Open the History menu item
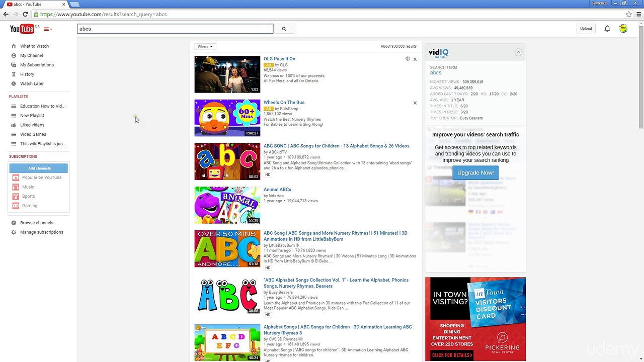Image resolution: width=644 pixels, height=362 pixels. click(x=27, y=74)
